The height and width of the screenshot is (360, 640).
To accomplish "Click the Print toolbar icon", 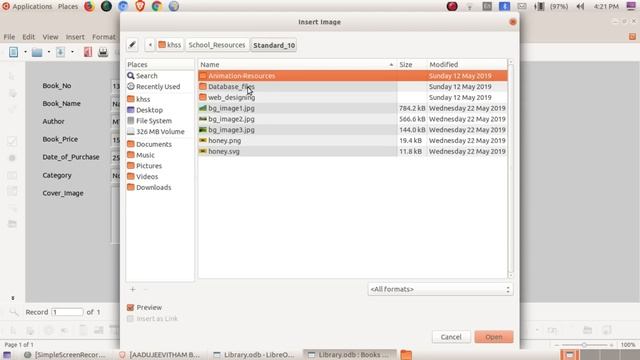I will [x=103, y=52].
